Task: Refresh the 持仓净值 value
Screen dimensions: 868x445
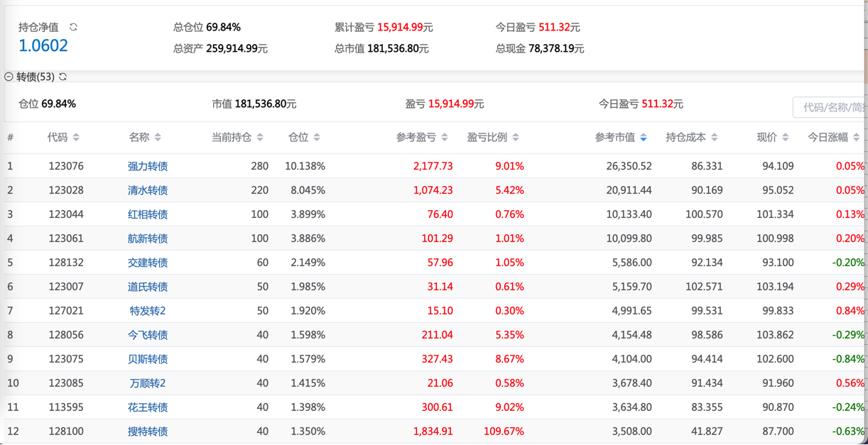Action: [x=73, y=27]
